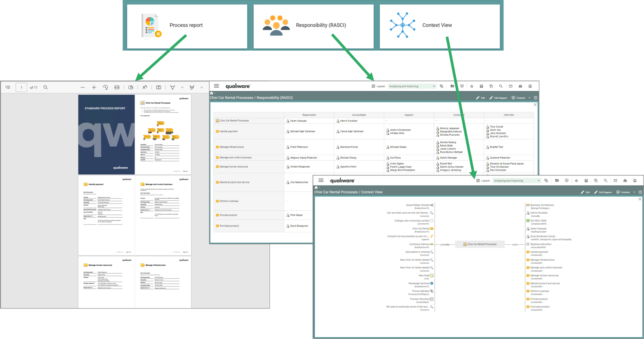Open the favorites star icon in QualiWare toolbar

tap(472, 86)
